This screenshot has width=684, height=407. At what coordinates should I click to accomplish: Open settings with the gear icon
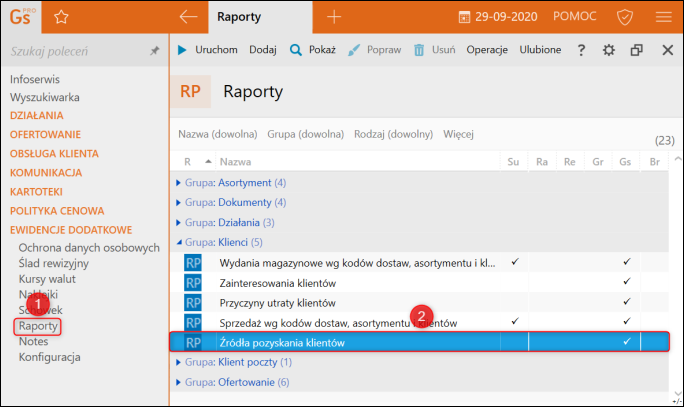click(609, 50)
